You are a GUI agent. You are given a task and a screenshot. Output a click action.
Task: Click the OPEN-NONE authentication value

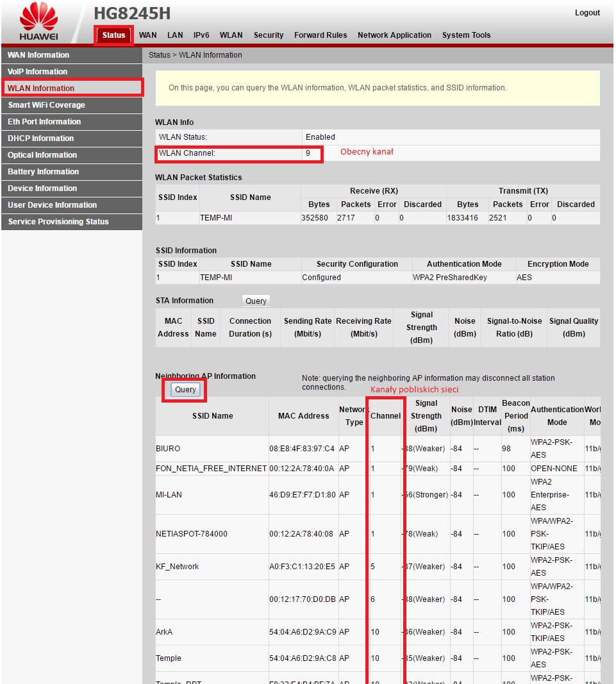pyautogui.click(x=554, y=469)
